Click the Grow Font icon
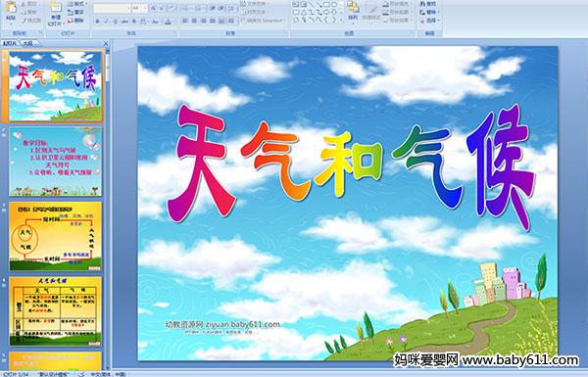Screen dimensions: 588x377 pos(154,8)
